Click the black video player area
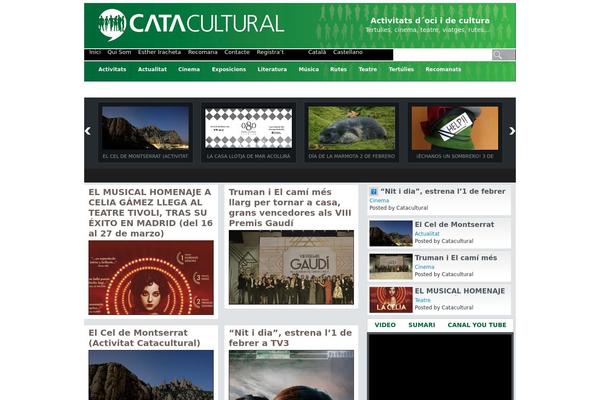This screenshot has height=400, width=600. coord(440,367)
